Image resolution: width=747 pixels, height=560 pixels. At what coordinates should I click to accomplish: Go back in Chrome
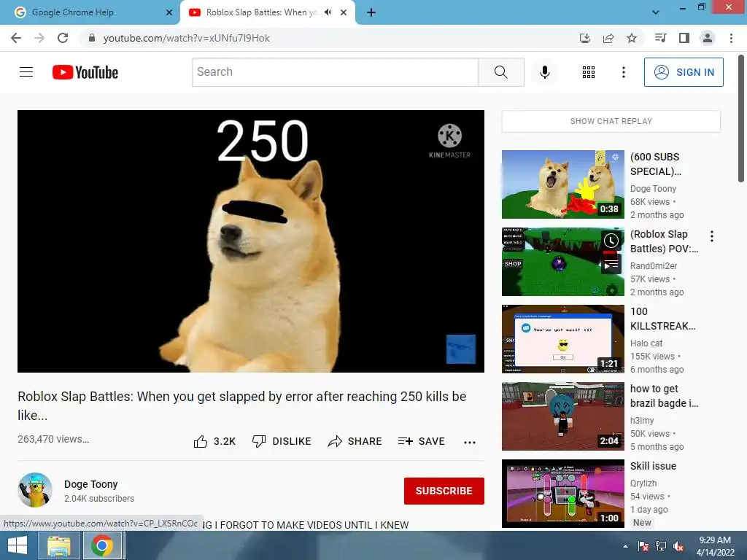16,38
